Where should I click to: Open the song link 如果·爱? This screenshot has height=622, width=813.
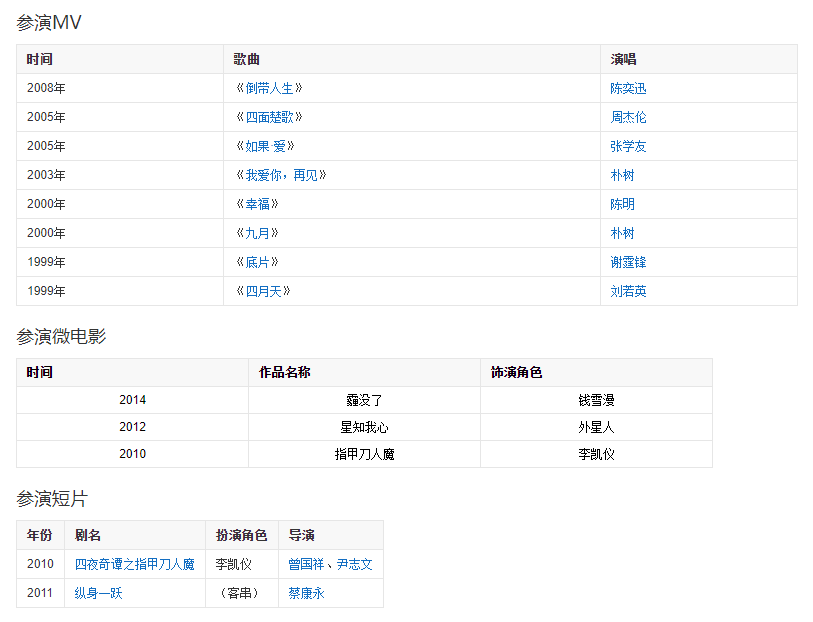(x=265, y=146)
